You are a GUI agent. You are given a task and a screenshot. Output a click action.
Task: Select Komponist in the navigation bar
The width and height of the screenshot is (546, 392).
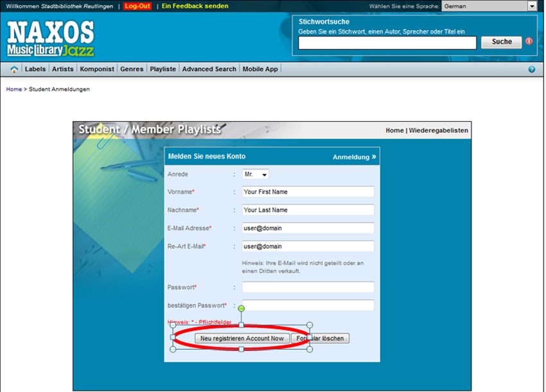(97, 69)
